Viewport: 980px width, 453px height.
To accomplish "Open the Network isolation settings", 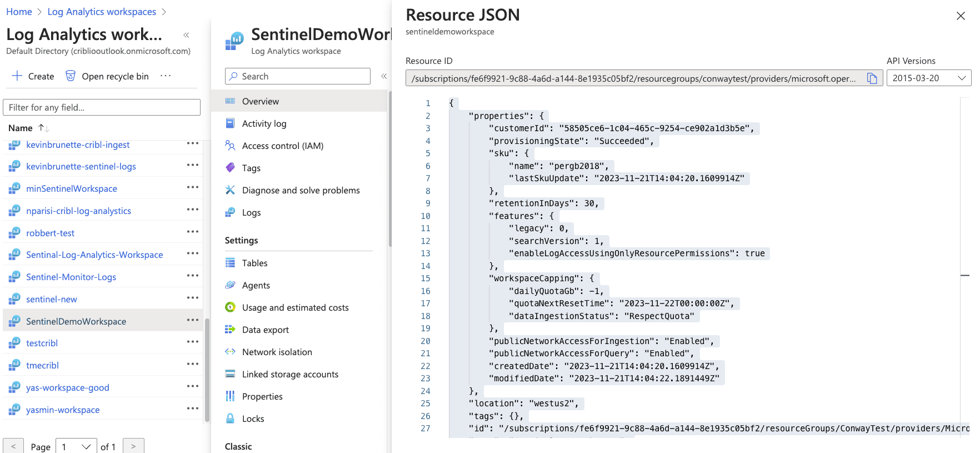I will 277,352.
